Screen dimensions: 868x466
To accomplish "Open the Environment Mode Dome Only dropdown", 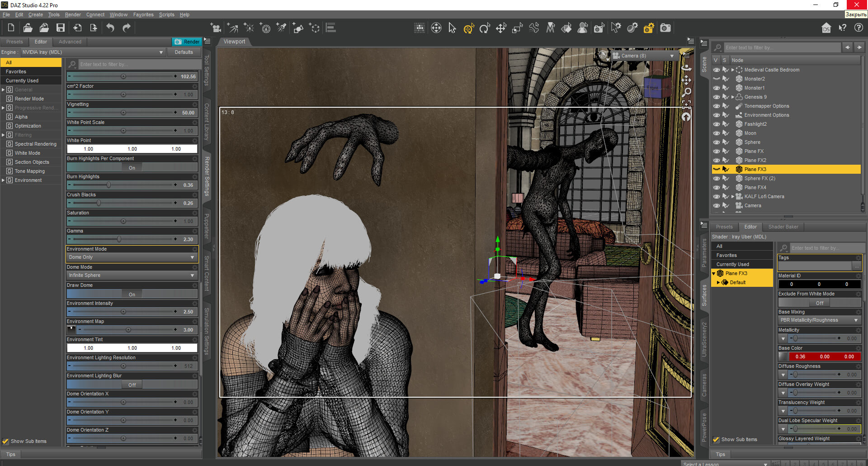I will (132, 257).
